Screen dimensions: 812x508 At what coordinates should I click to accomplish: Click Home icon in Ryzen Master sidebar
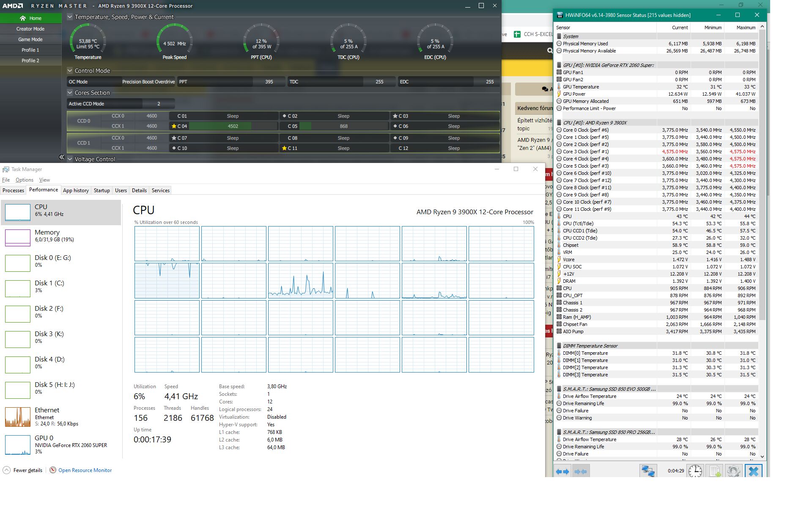point(23,18)
